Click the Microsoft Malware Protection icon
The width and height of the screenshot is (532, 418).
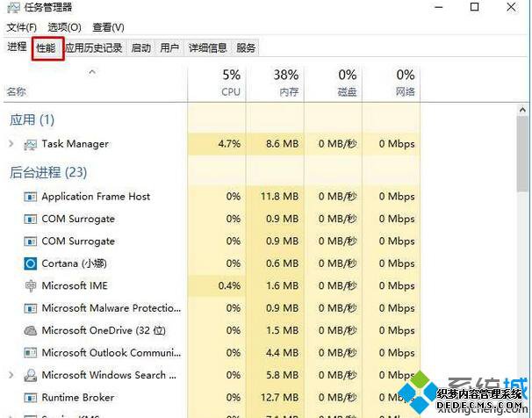[x=30, y=308]
